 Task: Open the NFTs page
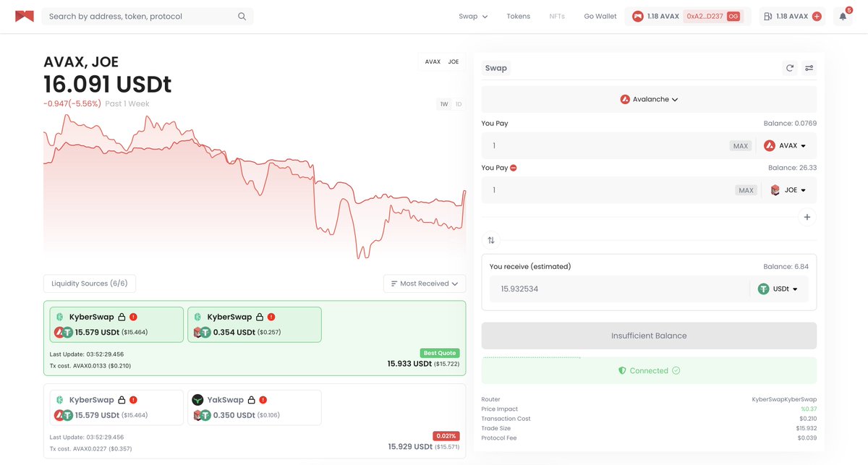pyautogui.click(x=557, y=16)
